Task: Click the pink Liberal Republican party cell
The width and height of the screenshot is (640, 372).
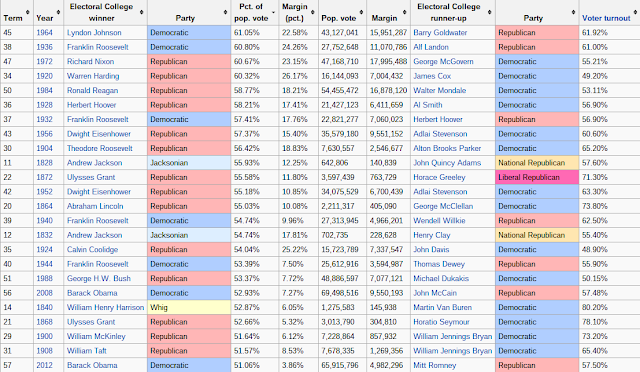Action: click(537, 177)
